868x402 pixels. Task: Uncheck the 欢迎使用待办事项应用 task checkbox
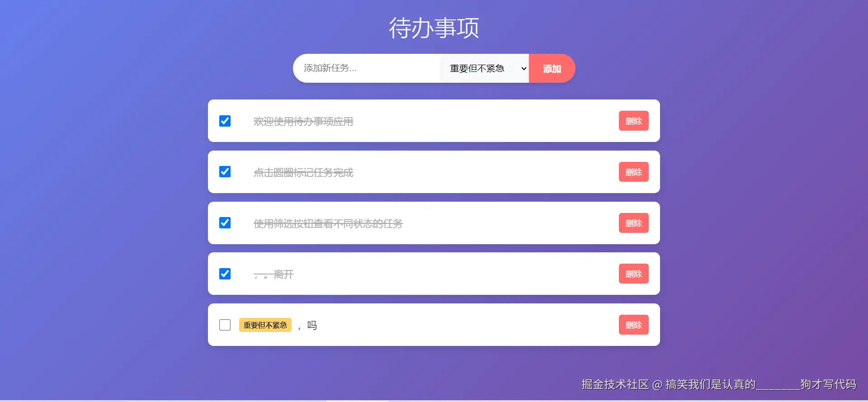coord(225,121)
